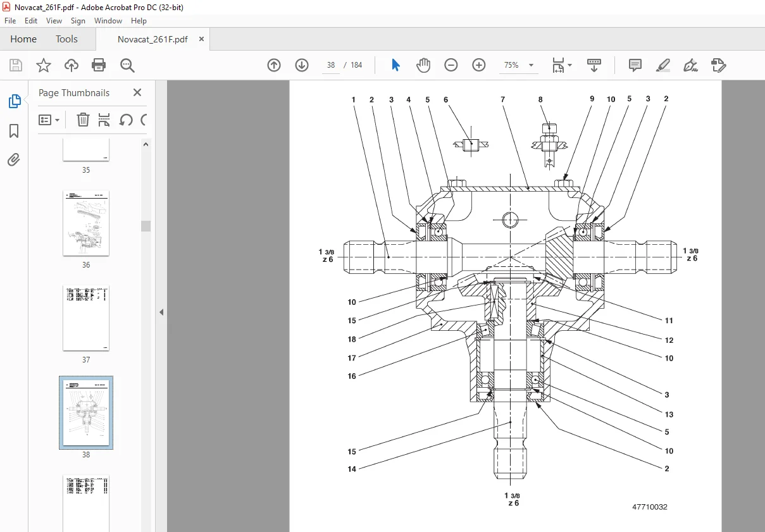Click the total page count 184
The height and width of the screenshot is (532, 765).
[x=356, y=65]
